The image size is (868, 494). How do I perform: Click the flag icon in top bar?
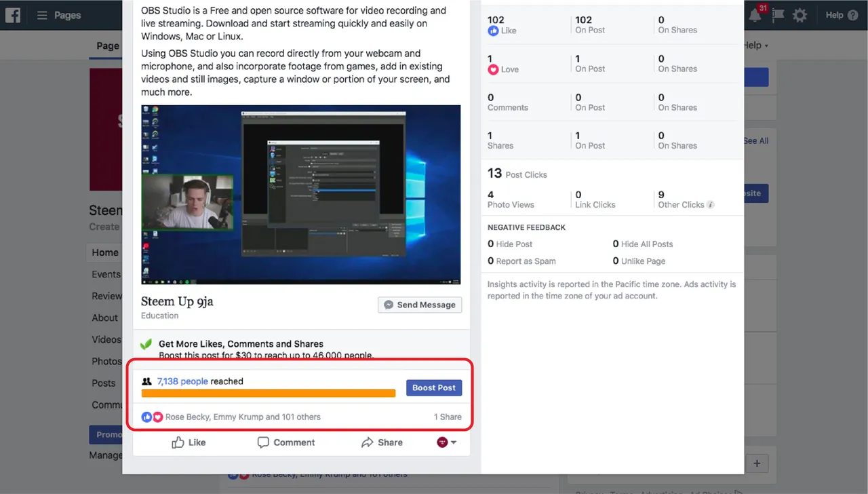tap(778, 15)
